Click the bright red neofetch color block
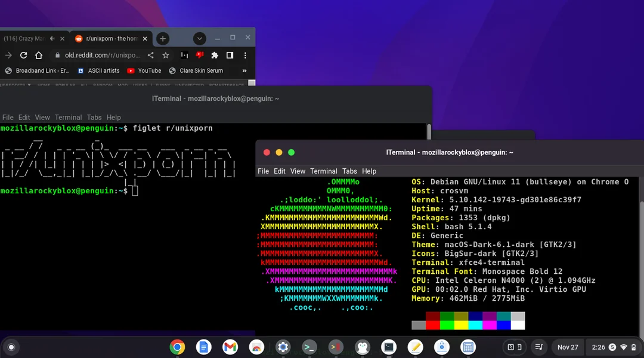 [433, 326]
